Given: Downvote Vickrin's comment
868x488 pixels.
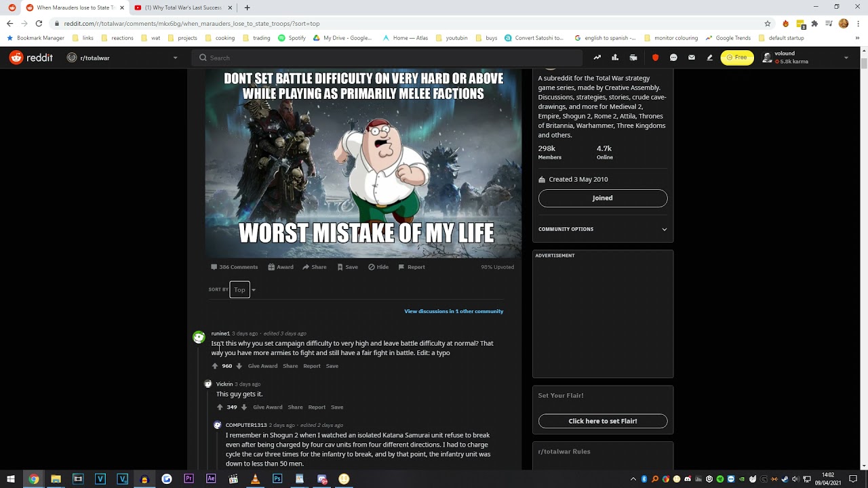Looking at the screenshot, I should [244, 407].
